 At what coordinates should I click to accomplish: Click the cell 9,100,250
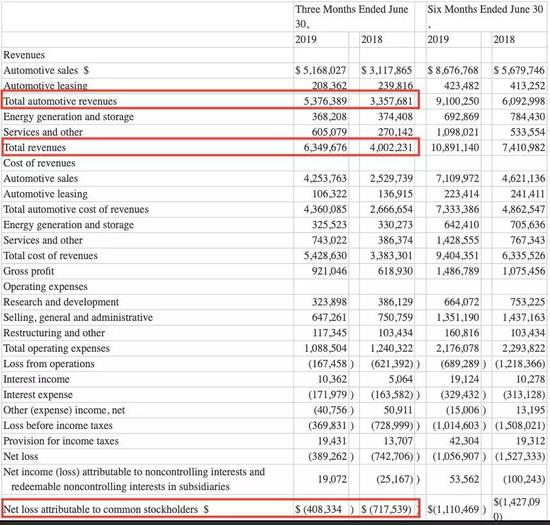pos(457,101)
